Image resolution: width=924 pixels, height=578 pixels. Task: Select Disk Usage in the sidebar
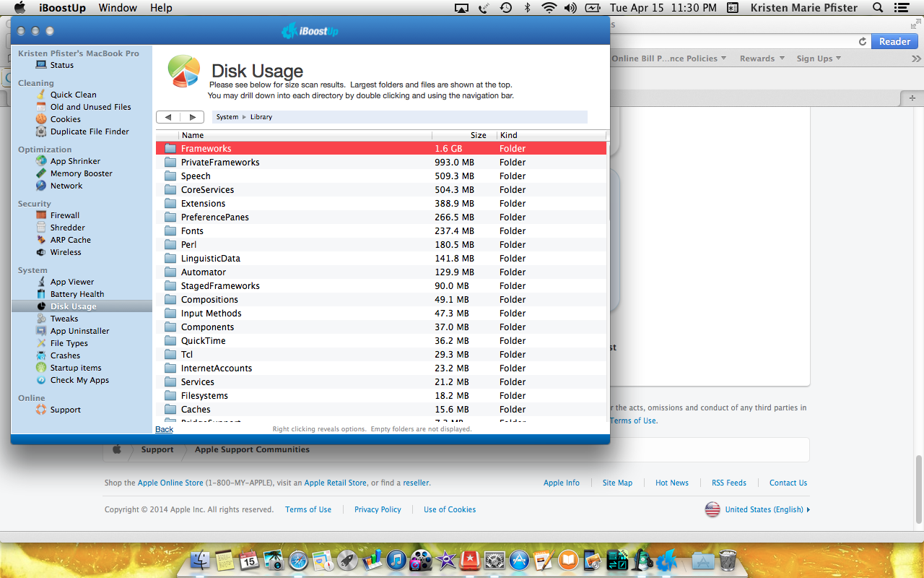click(82, 306)
